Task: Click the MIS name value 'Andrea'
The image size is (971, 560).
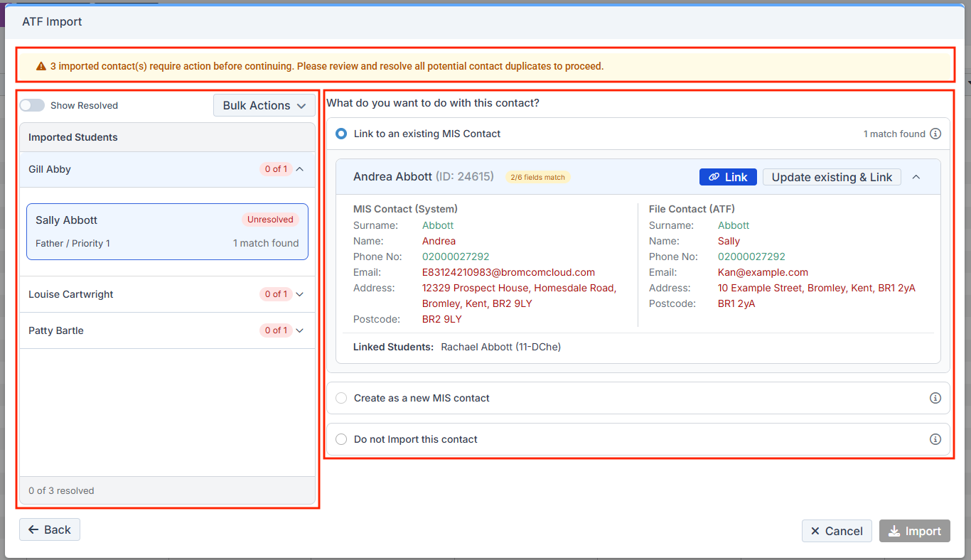Action: (439, 241)
